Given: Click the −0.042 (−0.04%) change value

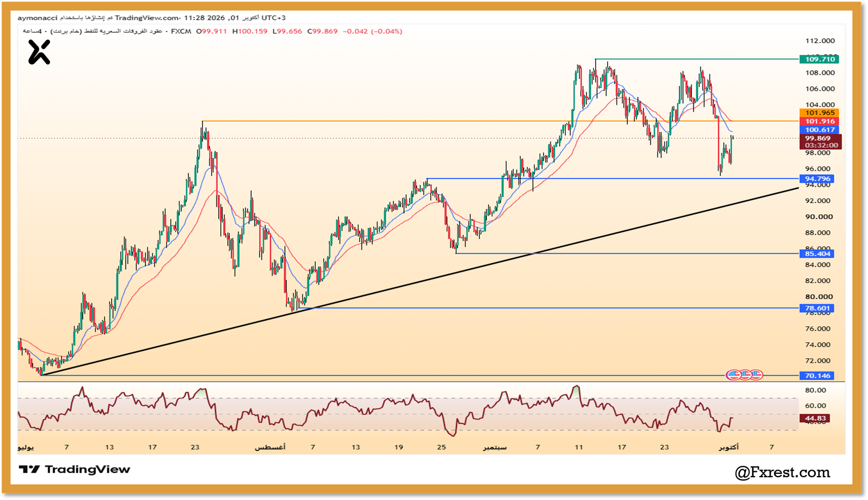Looking at the screenshot, I should tap(373, 31).
